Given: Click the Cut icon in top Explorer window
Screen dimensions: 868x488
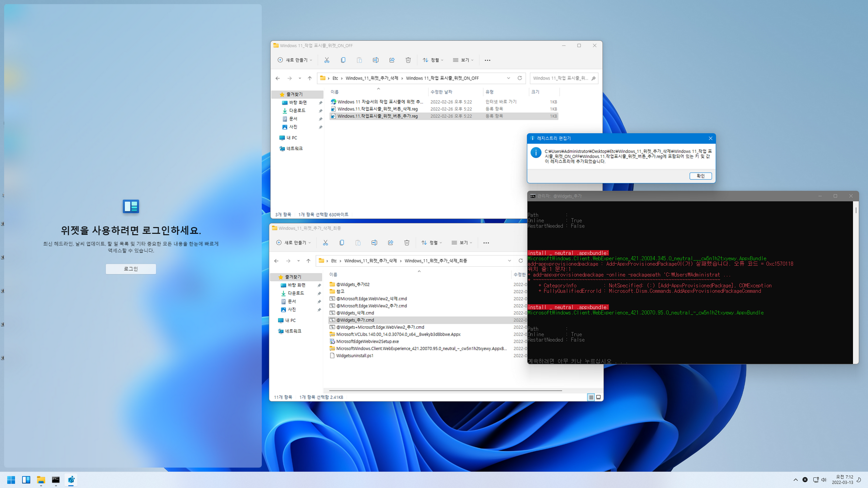Looking at the screenshot, I should point(327,60).
